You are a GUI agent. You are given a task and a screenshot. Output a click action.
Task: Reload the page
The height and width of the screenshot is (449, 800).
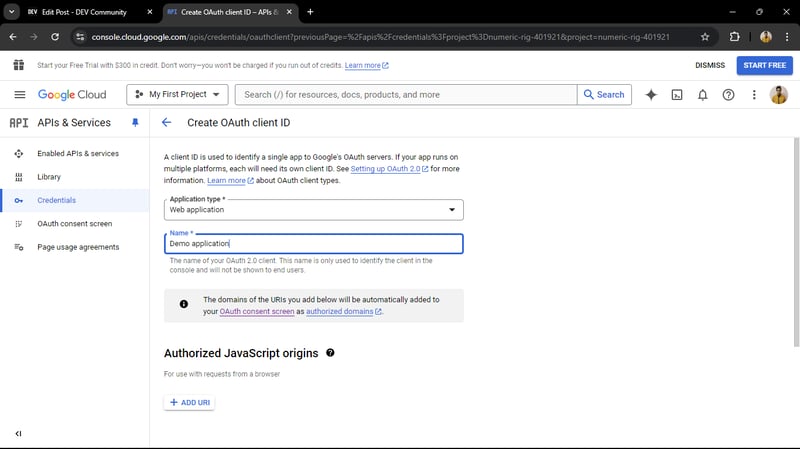tap(55, 37)
